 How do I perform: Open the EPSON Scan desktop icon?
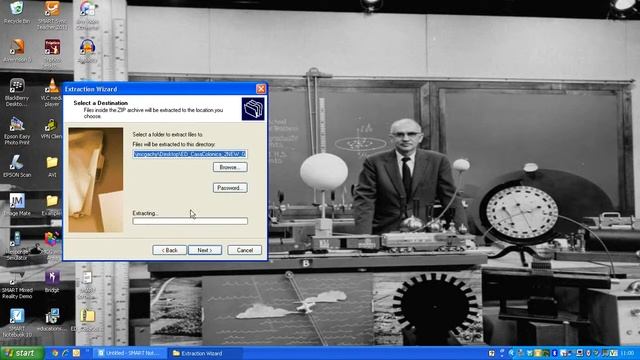(x=17, y=166)
